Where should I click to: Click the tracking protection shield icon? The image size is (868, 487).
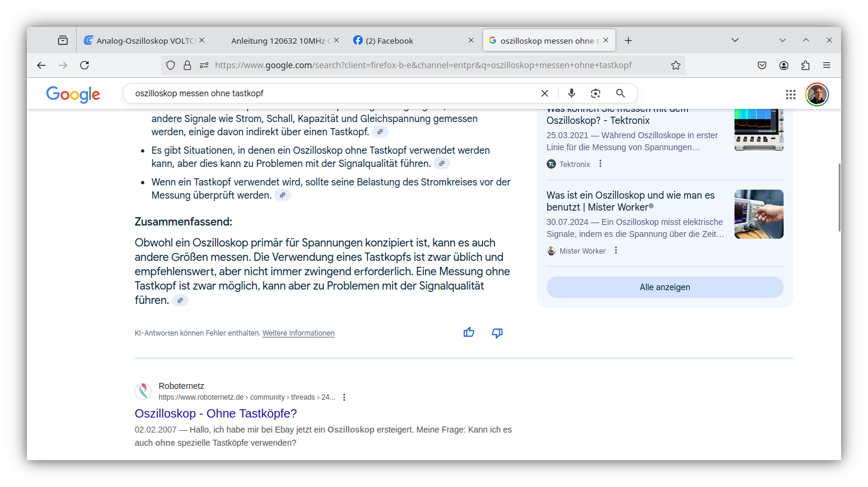click(x=171, y=65)
